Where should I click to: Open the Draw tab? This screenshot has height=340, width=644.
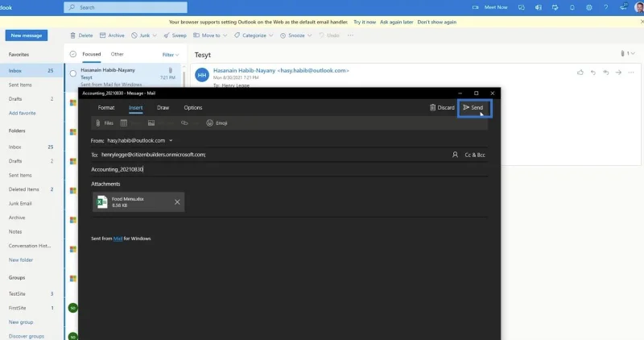(x=163, y=108)
